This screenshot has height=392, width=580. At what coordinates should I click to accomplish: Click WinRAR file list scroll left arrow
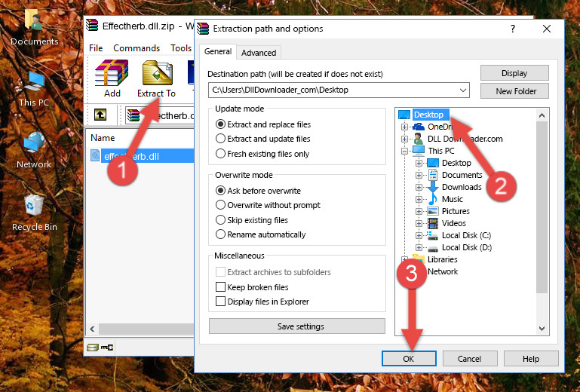click(x=93, y=329)
